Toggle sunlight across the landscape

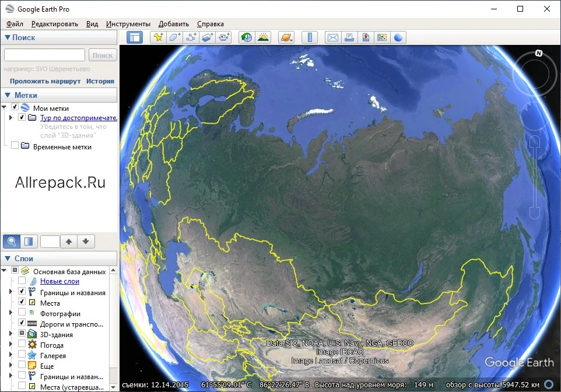pos(264,37)
